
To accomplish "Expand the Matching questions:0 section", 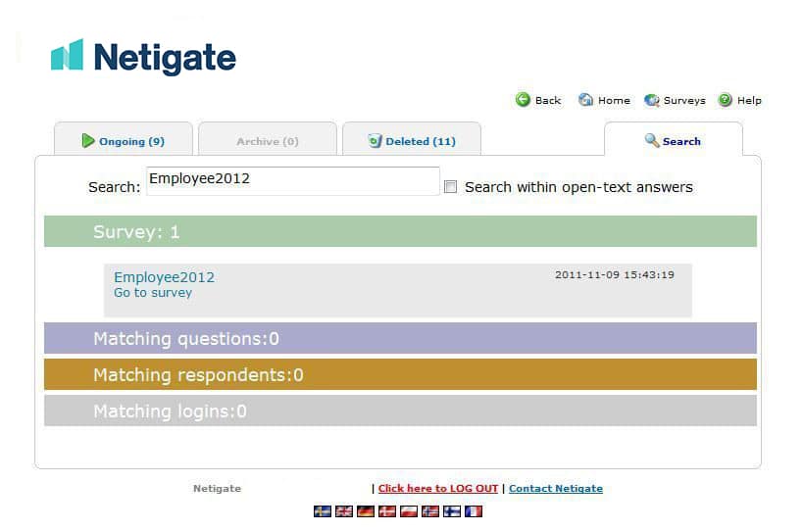I will 400,338.
